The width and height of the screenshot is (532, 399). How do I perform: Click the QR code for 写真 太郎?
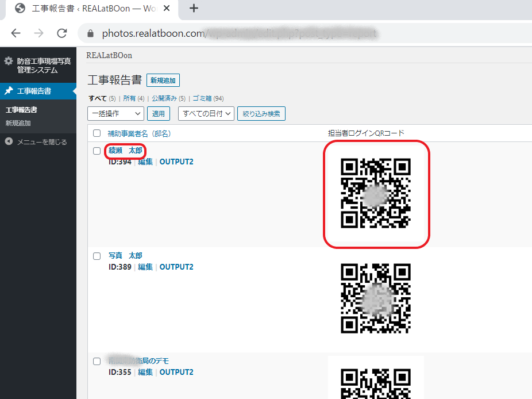click(376, 298)
